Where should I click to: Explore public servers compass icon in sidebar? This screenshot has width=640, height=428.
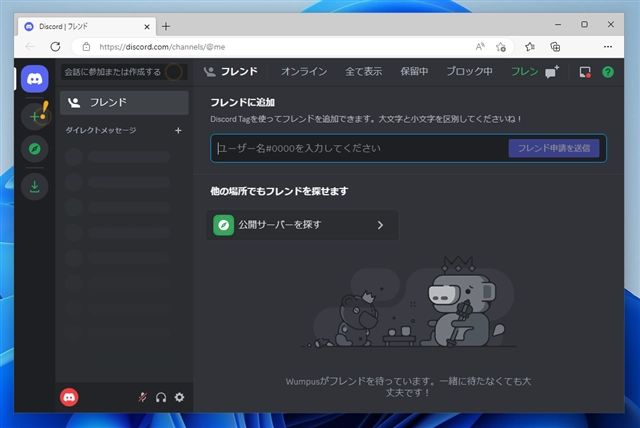[35, 149]
